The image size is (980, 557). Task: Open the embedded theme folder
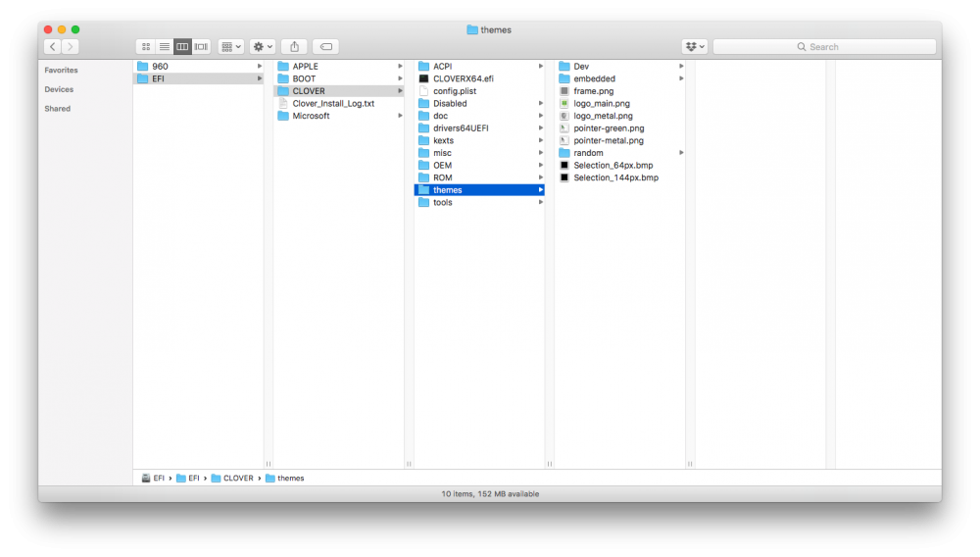point(620,78)
